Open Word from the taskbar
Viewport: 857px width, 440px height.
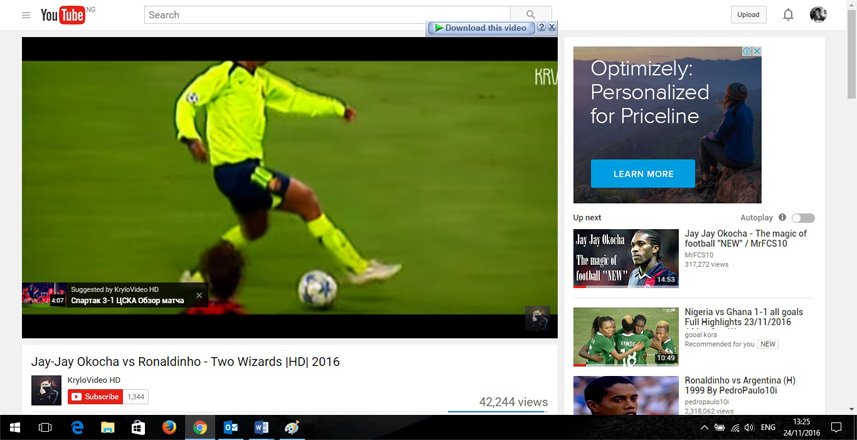(261, 427)
